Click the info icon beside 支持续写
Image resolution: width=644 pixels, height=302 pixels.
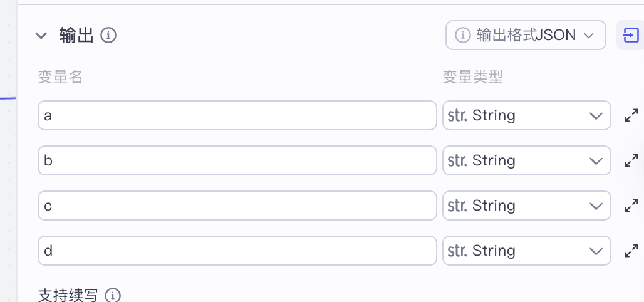click(113, 295)
